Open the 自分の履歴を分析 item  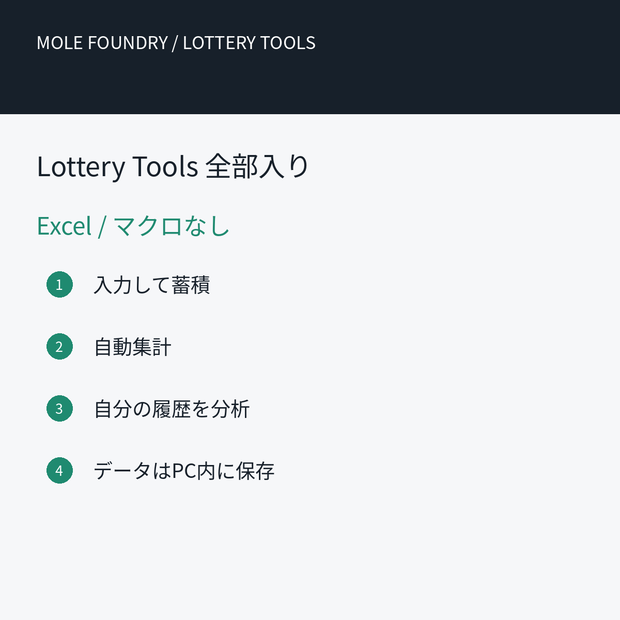(x=171, y=409)
